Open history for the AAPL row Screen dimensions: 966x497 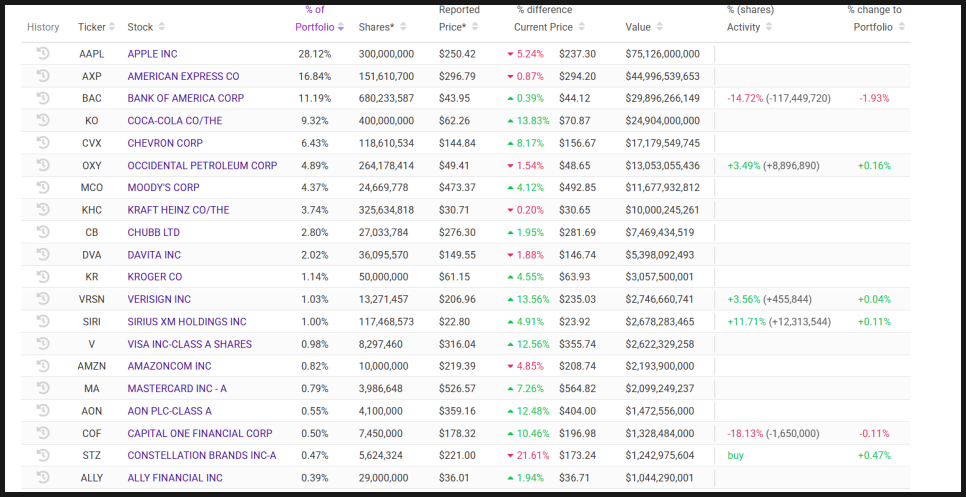43,53
